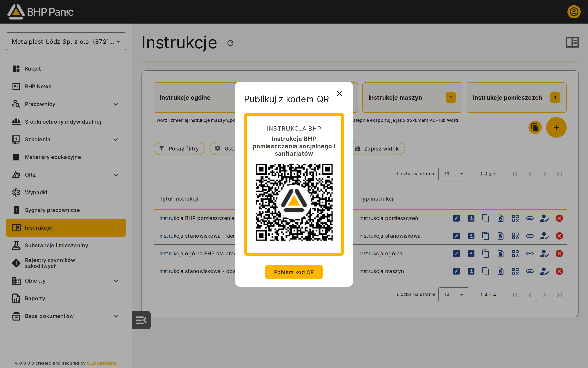Refresh the Instrukcje list
This screenshot has width=588, height=368.
230,43
